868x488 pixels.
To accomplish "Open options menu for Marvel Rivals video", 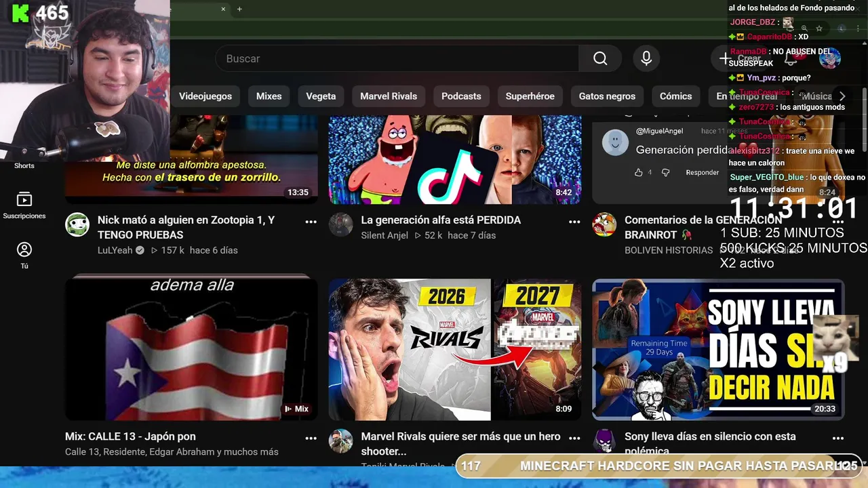I will [574, 438].
